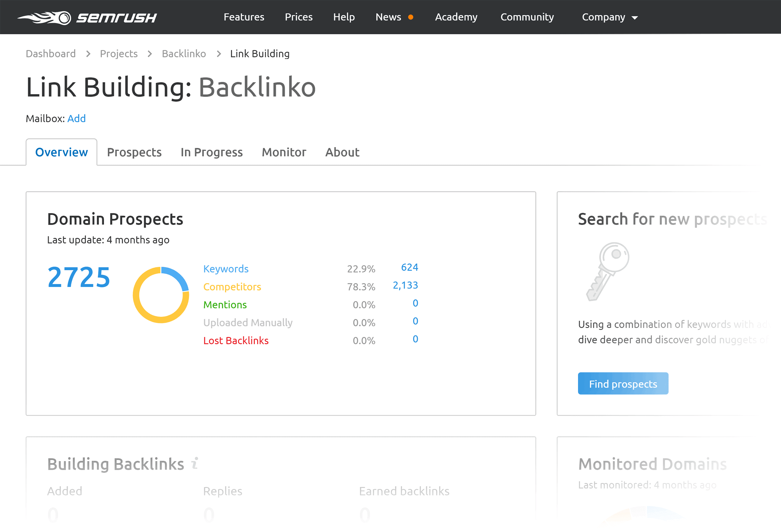Click the Dashboard breadcrumb link
The image size is (781, 532).
coord(51,53)
